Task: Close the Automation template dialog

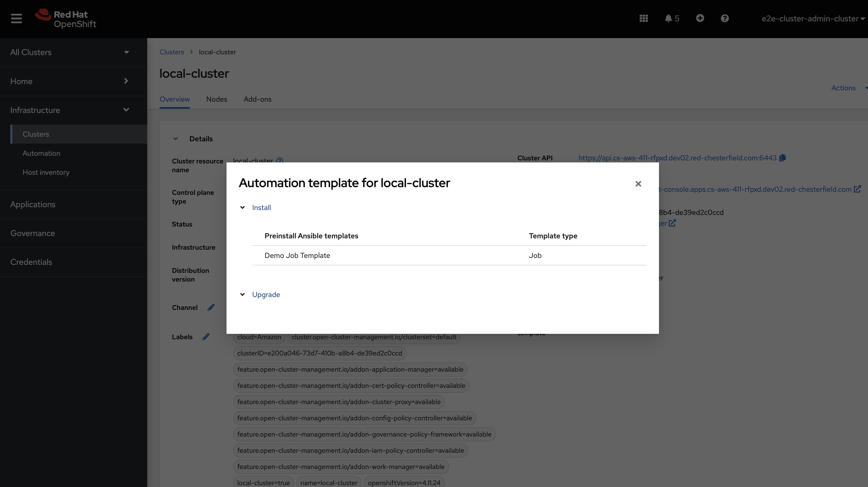Action: [x=638, y=184]
